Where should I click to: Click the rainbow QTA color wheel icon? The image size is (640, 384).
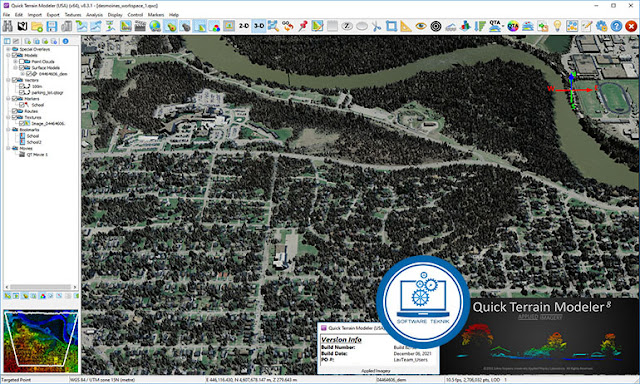(x=513, y=26)
